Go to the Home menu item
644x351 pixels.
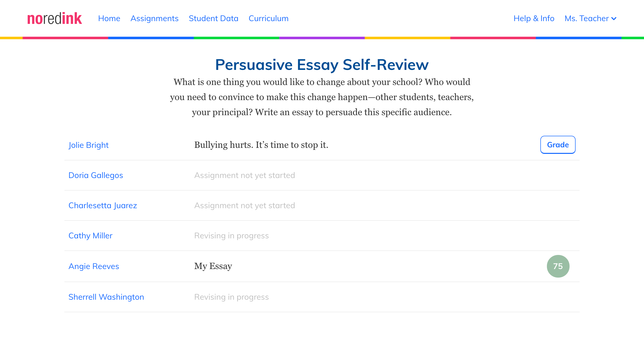click(x=109, y=18)
